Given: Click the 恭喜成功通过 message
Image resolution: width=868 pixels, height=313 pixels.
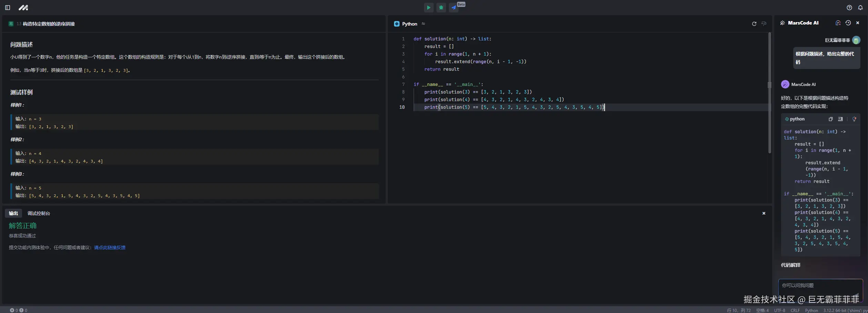Looking at the screenshot, I should coord(22,236).
